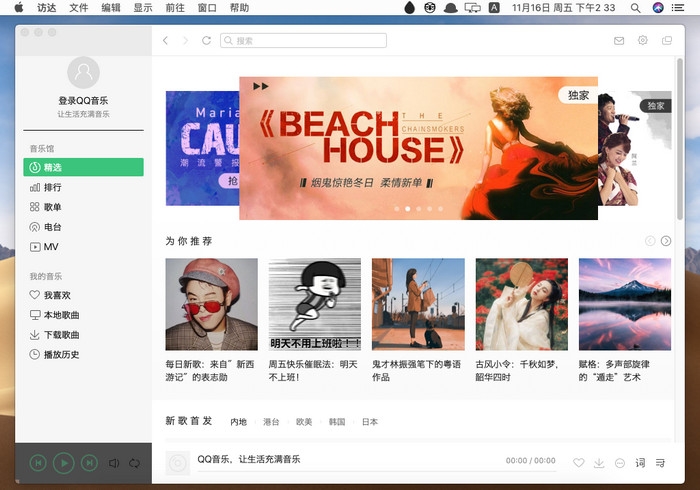Show next recommendations with arrow
Image resolution: width=700 pixels, height=490 pixels.
(x=666, y=241)
